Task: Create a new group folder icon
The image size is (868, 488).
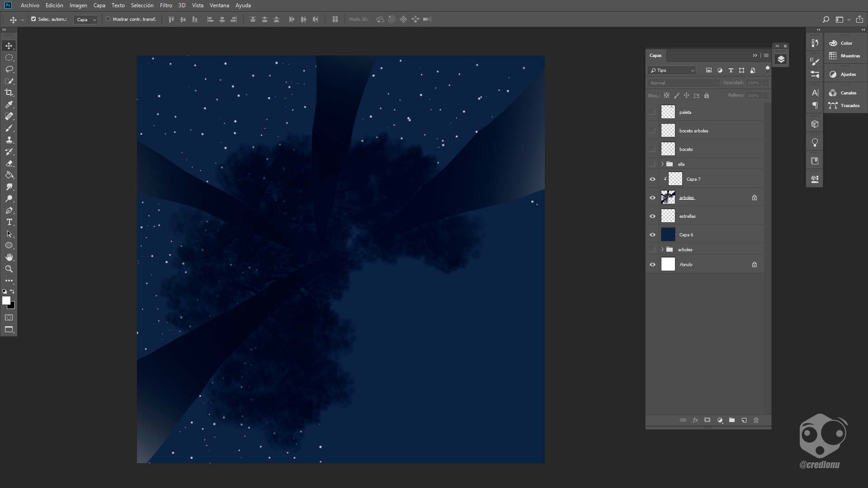Action: 732,420
